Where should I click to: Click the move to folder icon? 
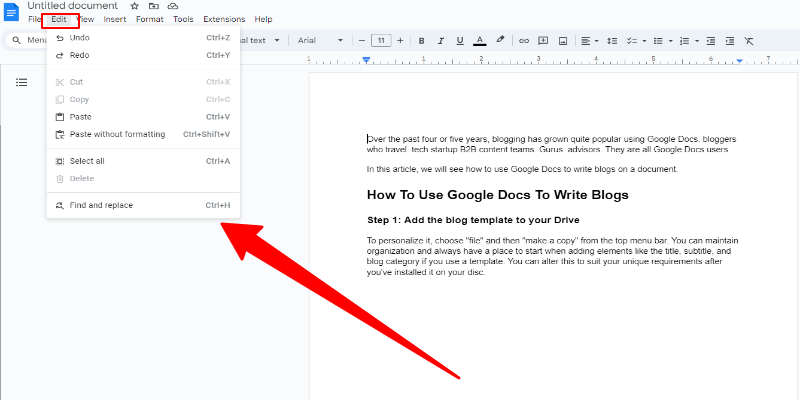[x=154, y=6]
